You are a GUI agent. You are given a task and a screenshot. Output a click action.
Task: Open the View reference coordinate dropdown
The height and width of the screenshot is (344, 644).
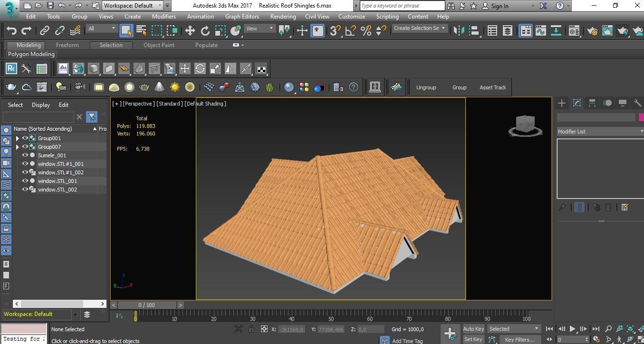(x=260, y=29)
